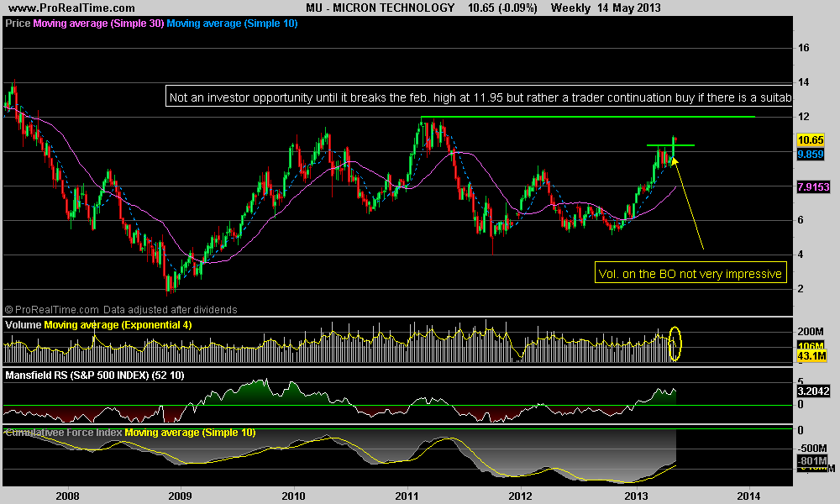
Task: Click the 5 value on Mansfield RS axis
Action: pos(801,381)
